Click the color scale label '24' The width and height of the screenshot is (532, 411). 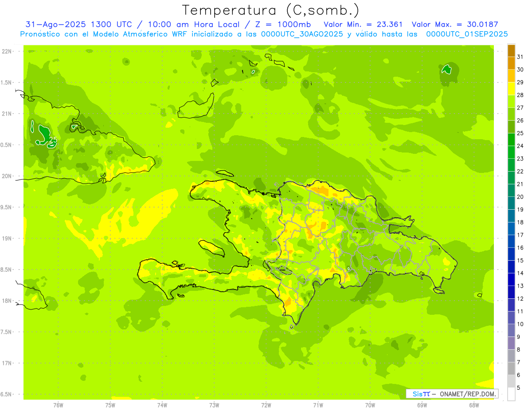click(520, 146)
